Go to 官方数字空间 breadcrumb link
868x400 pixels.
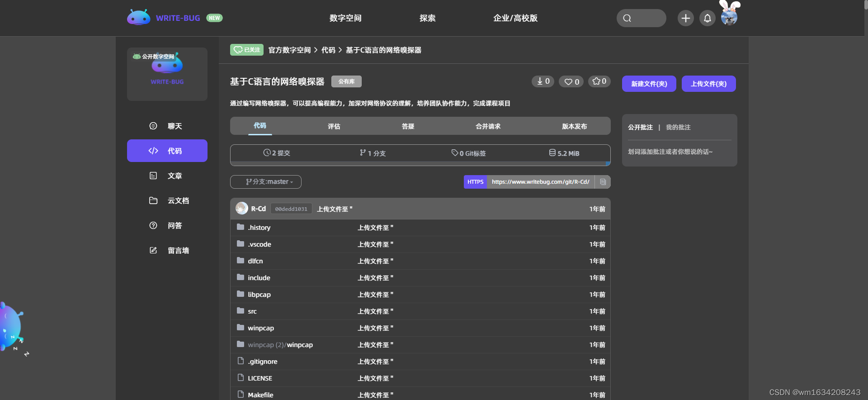[x=289, y=50]
